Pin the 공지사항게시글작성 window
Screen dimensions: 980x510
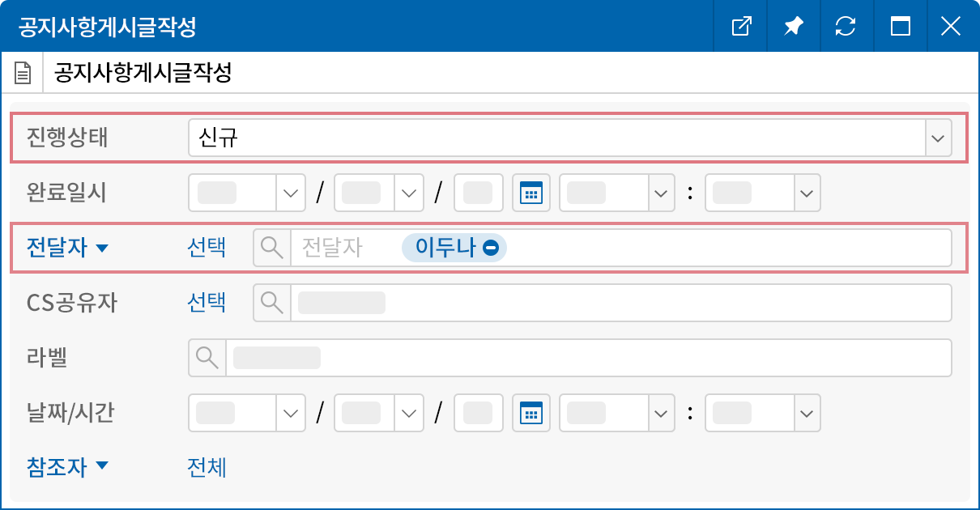click(x=793, y=27)
